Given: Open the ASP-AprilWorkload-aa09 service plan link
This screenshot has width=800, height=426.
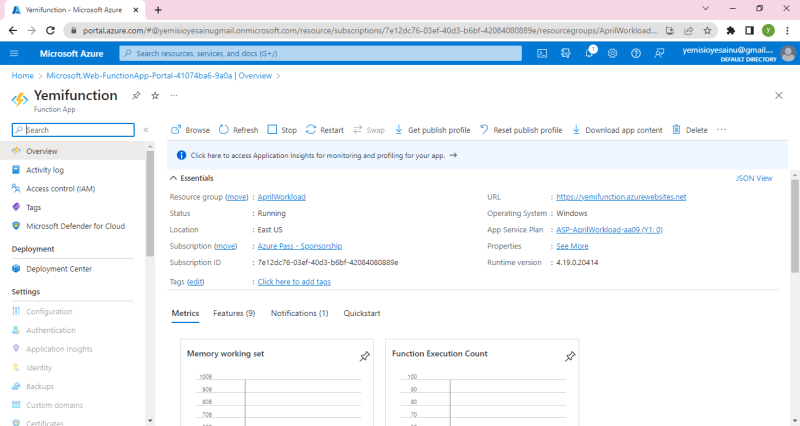Looking at the screenshot, I should click(609, 230).
